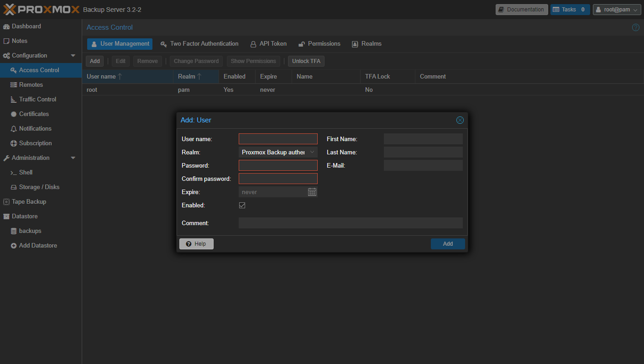Click the Configuration gears icon in the sidebar
The image size is (644, 364).
(x=6, y=56)
